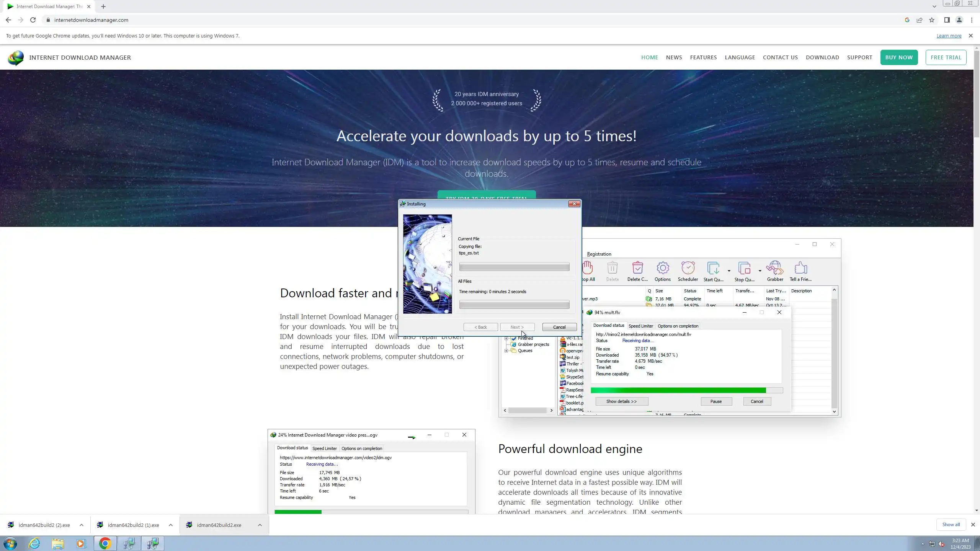Open the Chrome side panel icon
This screenshot has height=551, width=980.
(x=947, y=20)
